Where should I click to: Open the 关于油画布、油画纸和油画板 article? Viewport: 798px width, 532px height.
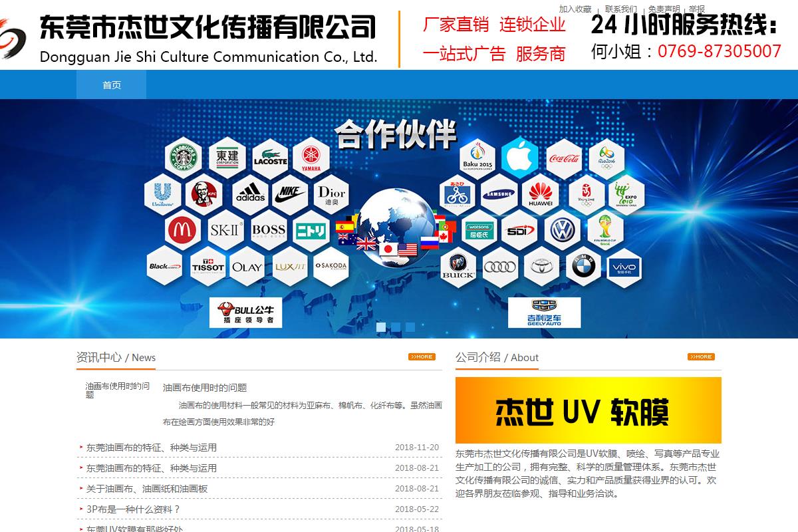[147, 489]
